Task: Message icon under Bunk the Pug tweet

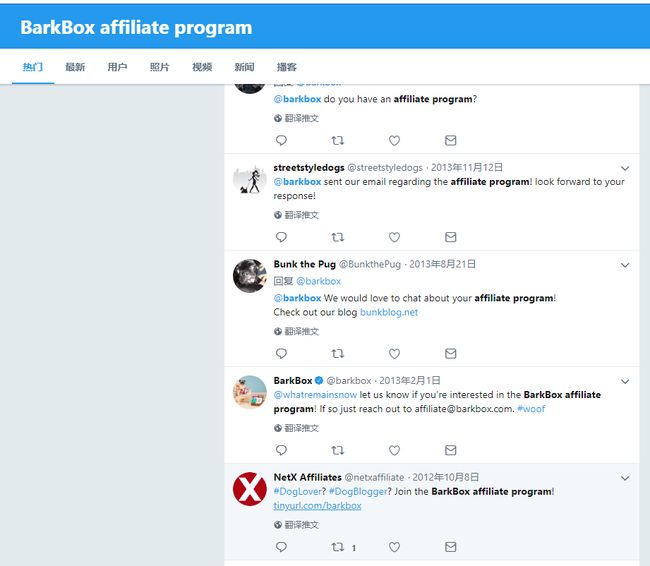Action: tap(451, 354)
